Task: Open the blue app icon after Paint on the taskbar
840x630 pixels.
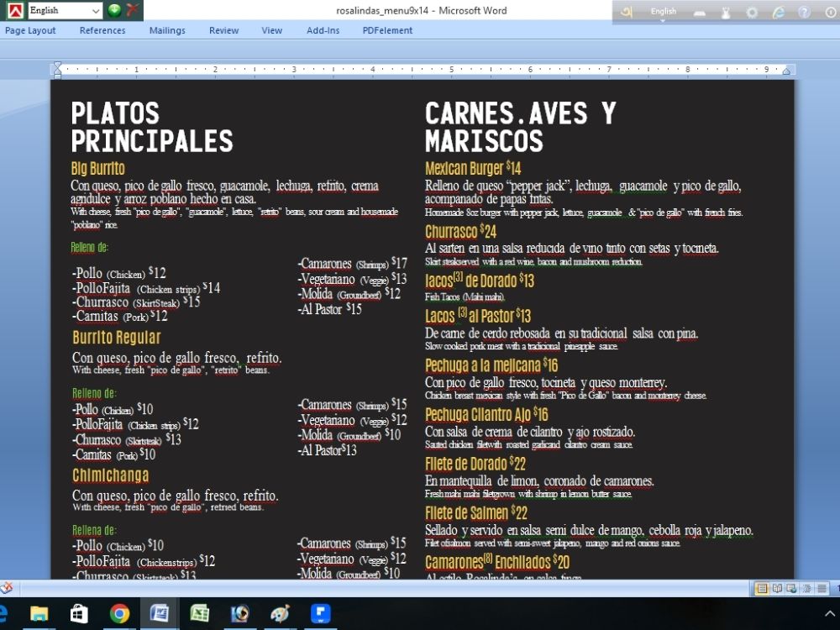Action: pyautogui.click(x=320, y=613)
